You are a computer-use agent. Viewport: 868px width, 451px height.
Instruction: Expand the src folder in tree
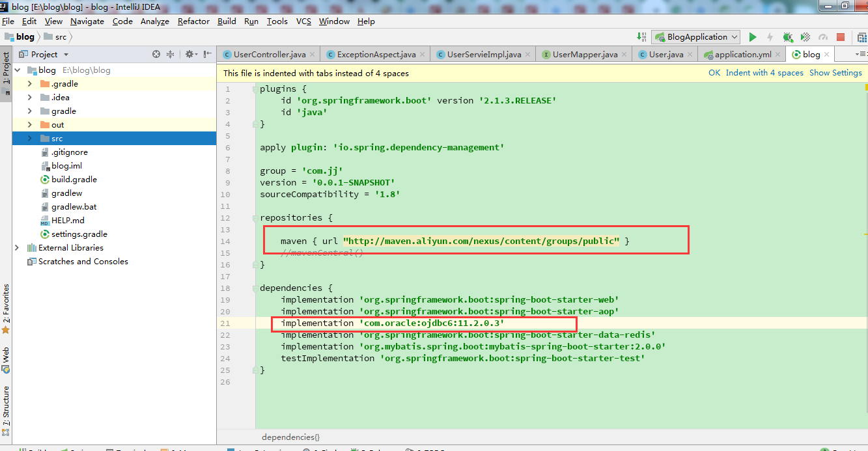(30, 138)
